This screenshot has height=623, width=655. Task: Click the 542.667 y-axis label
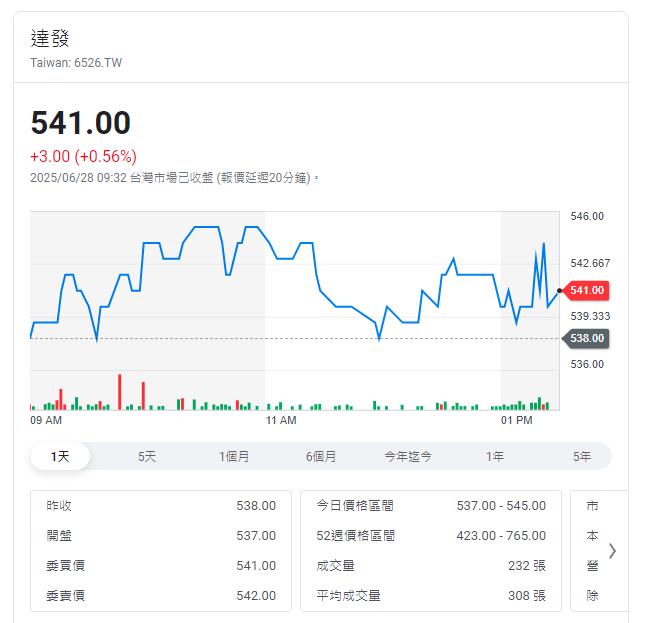[590, 263]
